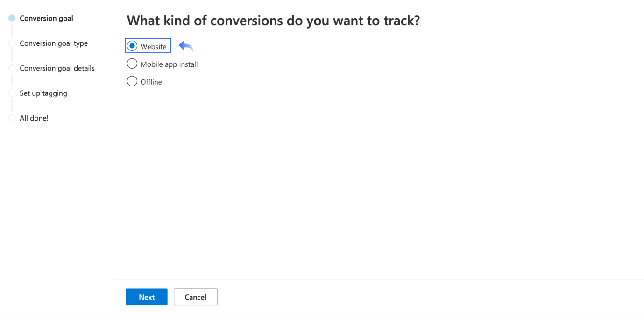Open the Conversion goal step label

(46, 19)
